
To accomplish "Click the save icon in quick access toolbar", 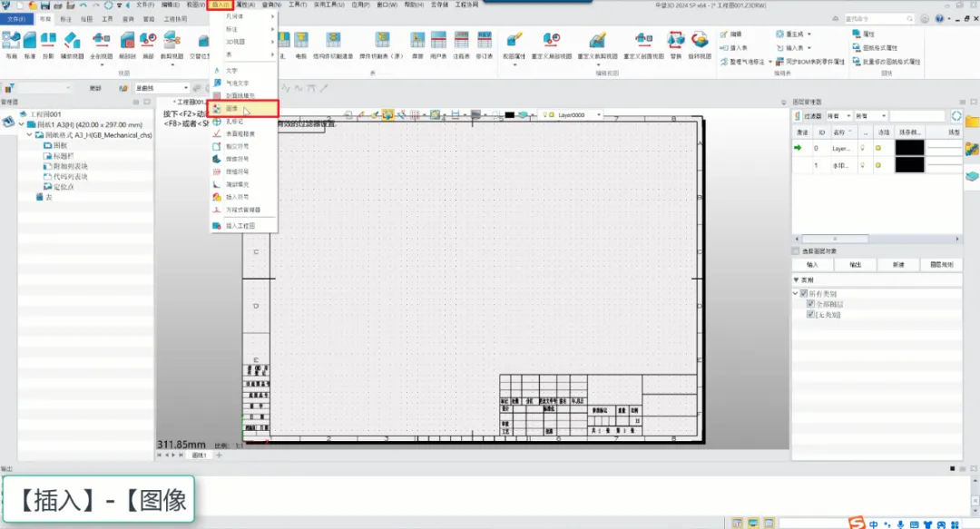I will 44,5.
